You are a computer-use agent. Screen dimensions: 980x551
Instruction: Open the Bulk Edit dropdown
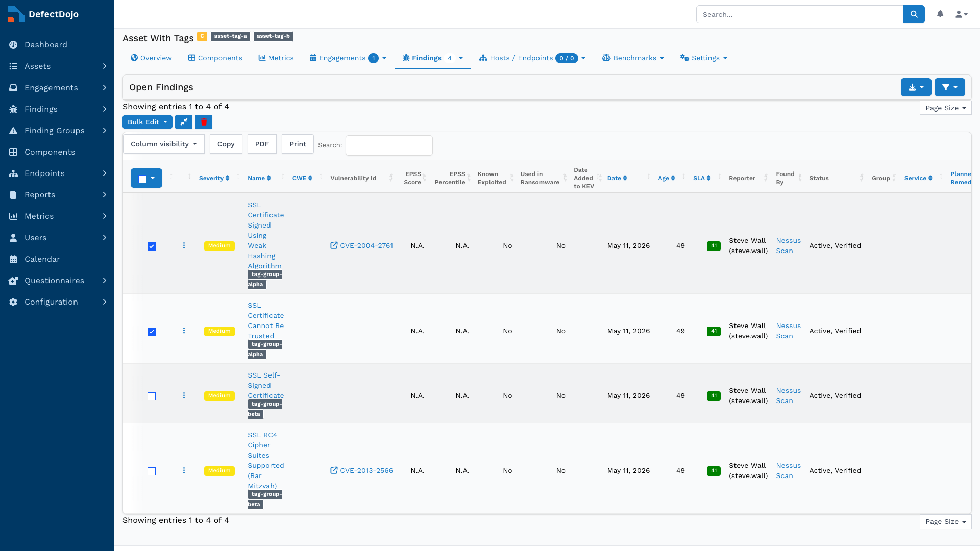tap(148, 122)
